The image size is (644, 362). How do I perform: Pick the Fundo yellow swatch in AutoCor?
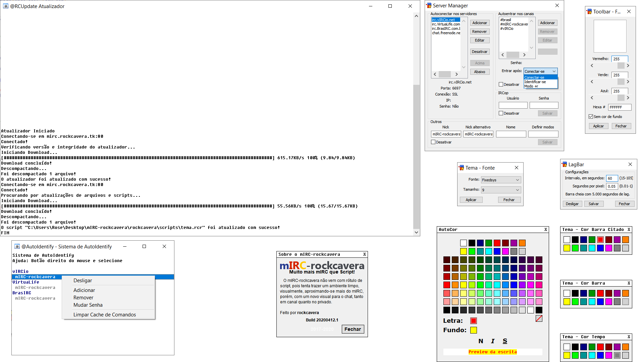click(474, 330)
